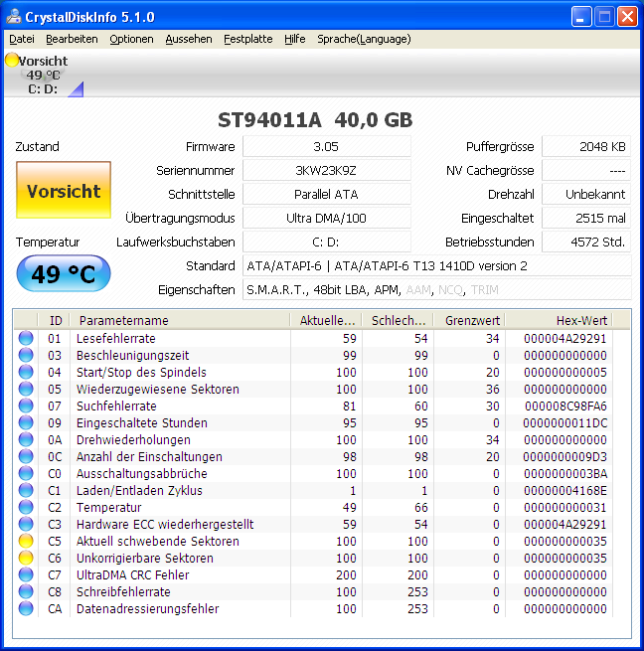Click status icon for Datenadressierungsfehler
Viewport: 644px width, 651px height.
[x=26, y=608]
